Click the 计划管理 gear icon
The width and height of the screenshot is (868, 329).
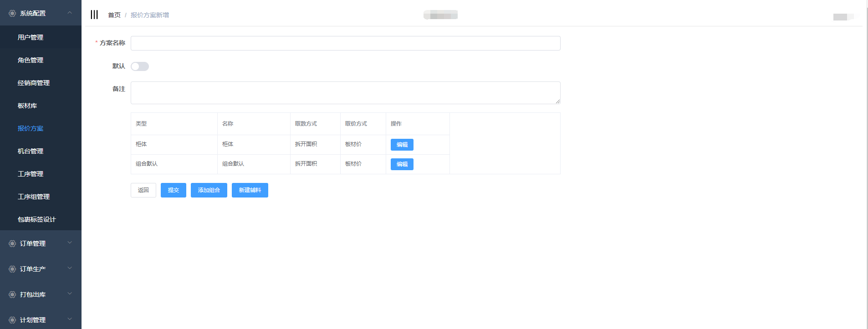tap(12, 320)
